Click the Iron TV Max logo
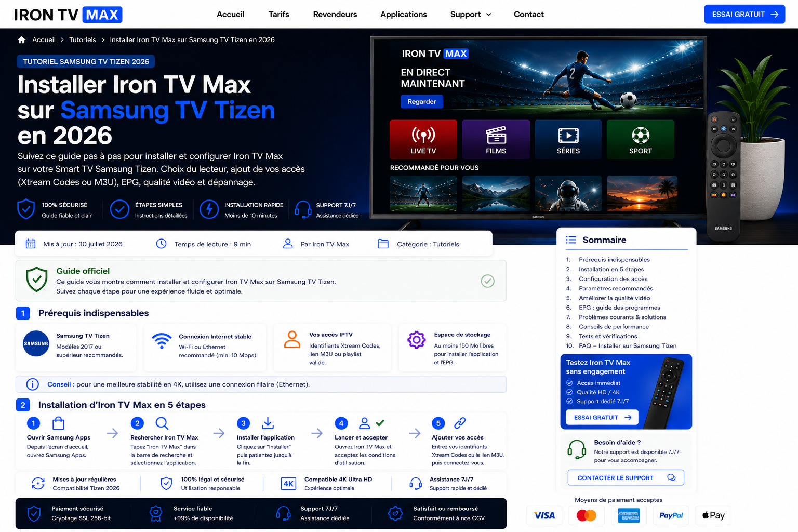Image resolution: width=798 pixels, height=532 pixels. click(x=68, y=15)
